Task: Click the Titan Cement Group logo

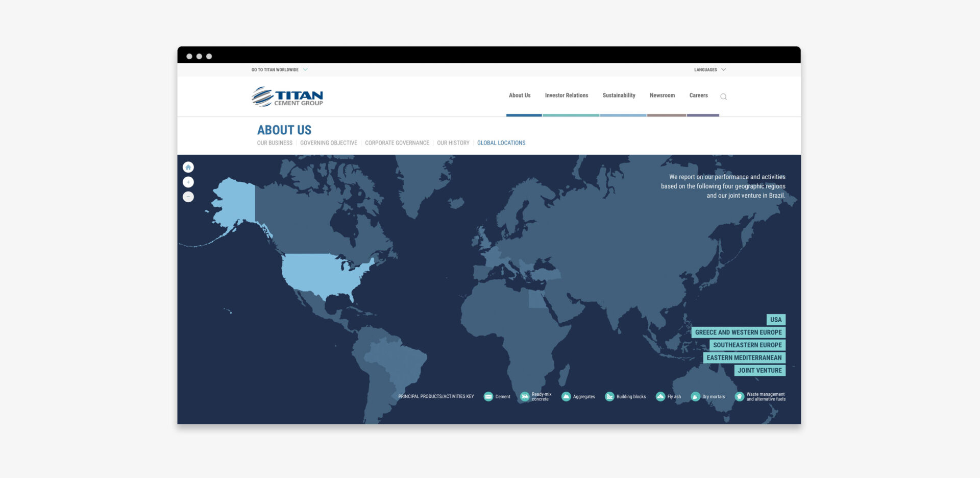Action: [287, 97]
